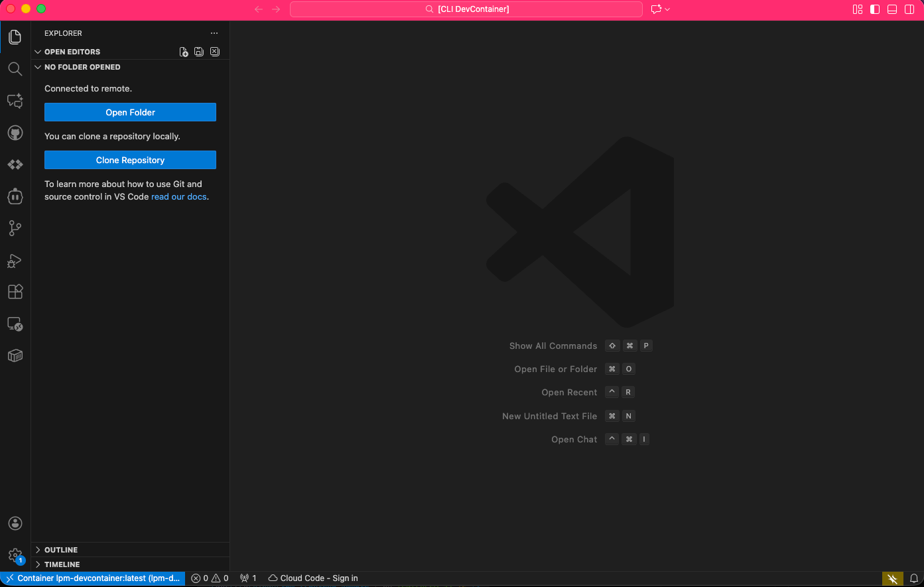This screenshot has width=924, height=587.
Task: Open the Chat dropdown chevron in title bar
Action: [x=667, y=9]
